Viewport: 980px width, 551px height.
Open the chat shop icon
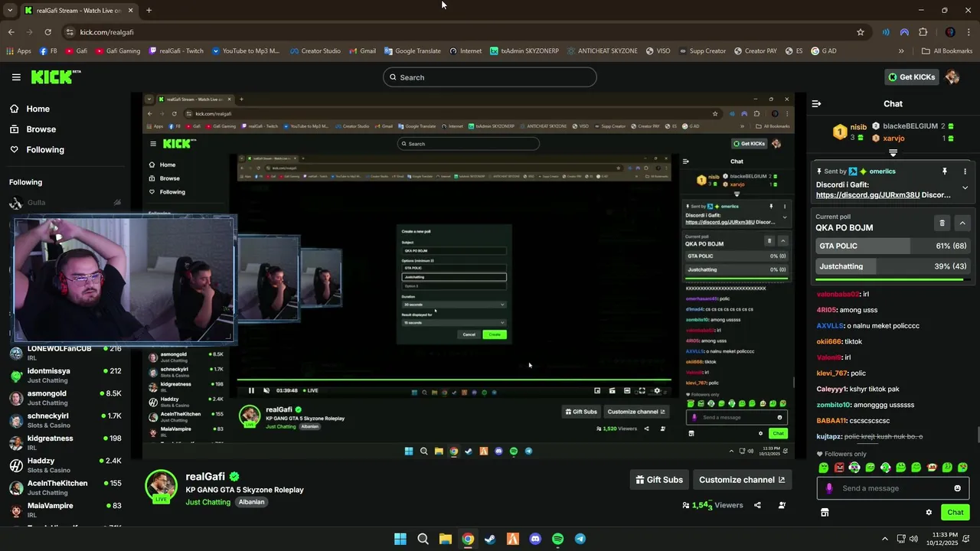click(x=825, y=512)
